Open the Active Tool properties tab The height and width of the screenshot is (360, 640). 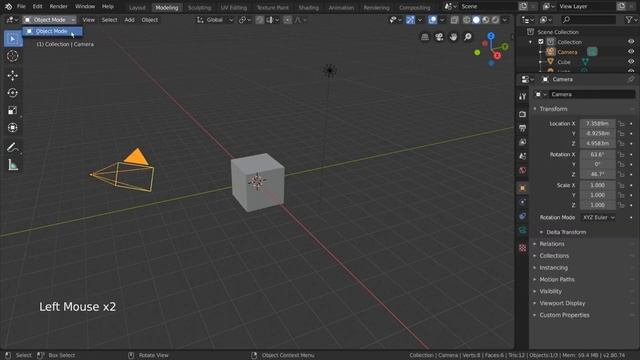[522, 96]
